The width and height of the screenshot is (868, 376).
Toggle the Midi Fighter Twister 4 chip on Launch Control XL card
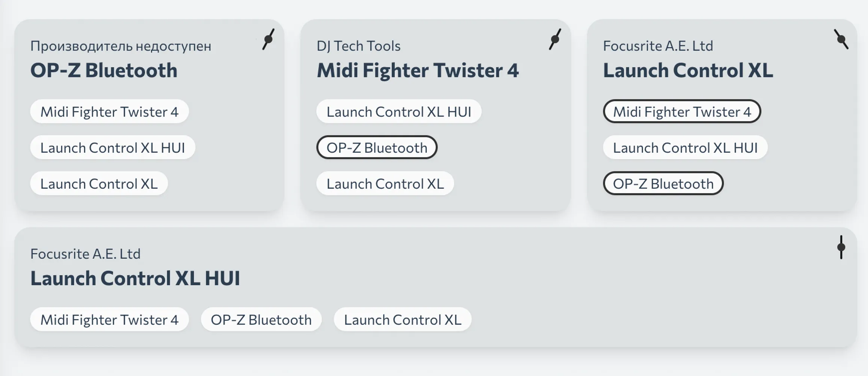(682, 111)
